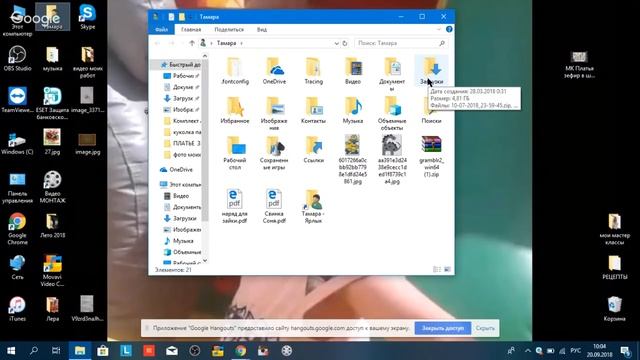Open iTunes desktop shortcut
Viewport: 640px width, 360px height.
point(17,309)
